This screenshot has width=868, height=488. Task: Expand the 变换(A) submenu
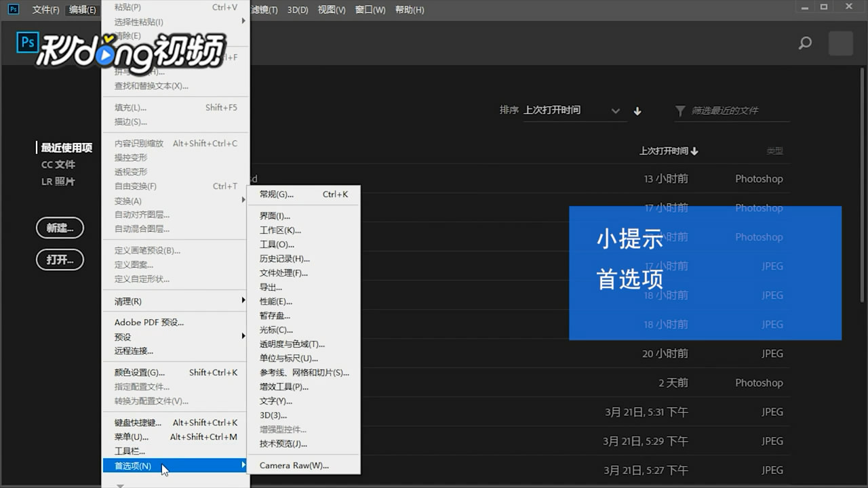pos(176,201)
